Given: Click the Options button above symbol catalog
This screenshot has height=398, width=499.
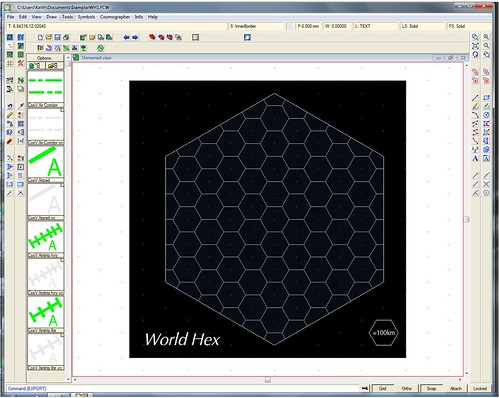Looking at the screenshot, I should pyautogui.click(x=45, y=58).
